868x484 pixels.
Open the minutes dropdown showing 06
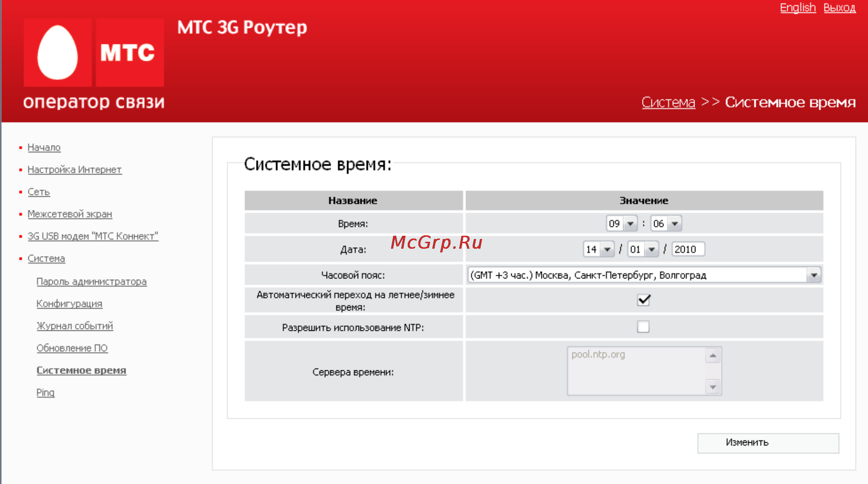666,224
